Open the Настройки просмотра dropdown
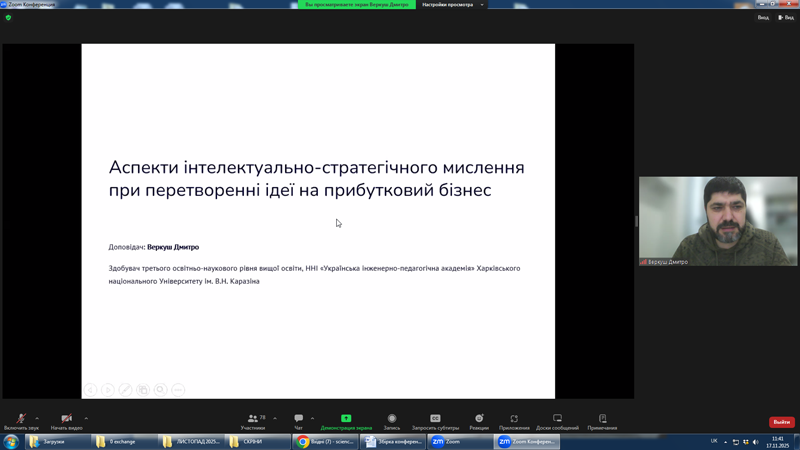This screenshot has width=800, height=450. click(x=451, y=5)
